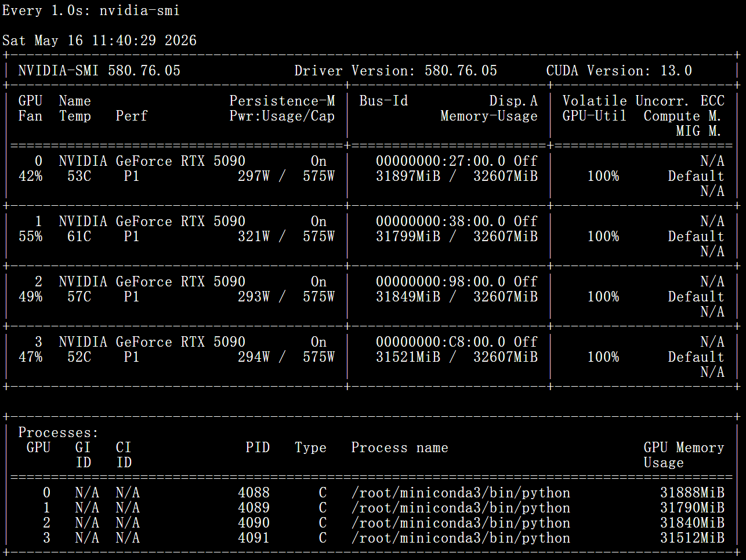
Task: Click the "Every 1.0s: nvidia-smi" watch header
Action: (91, 10)
